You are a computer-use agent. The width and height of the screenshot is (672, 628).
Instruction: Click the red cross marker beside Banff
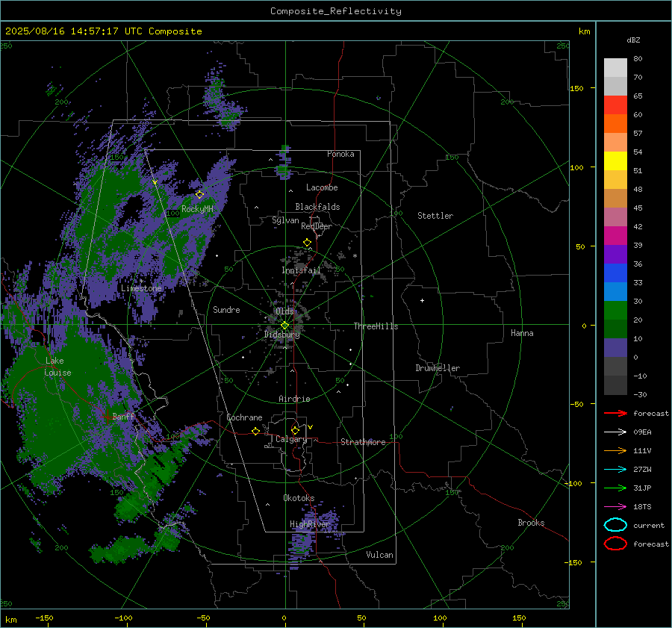pos(107,417)
